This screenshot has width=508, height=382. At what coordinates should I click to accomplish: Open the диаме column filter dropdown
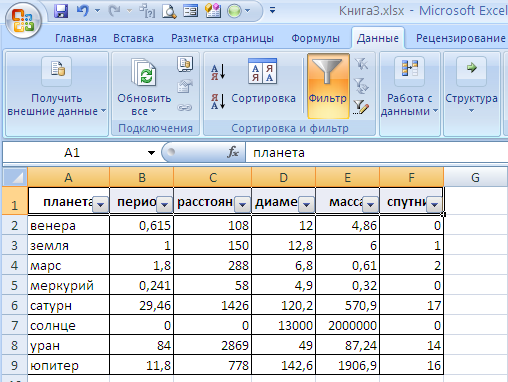tap(306, 204)
